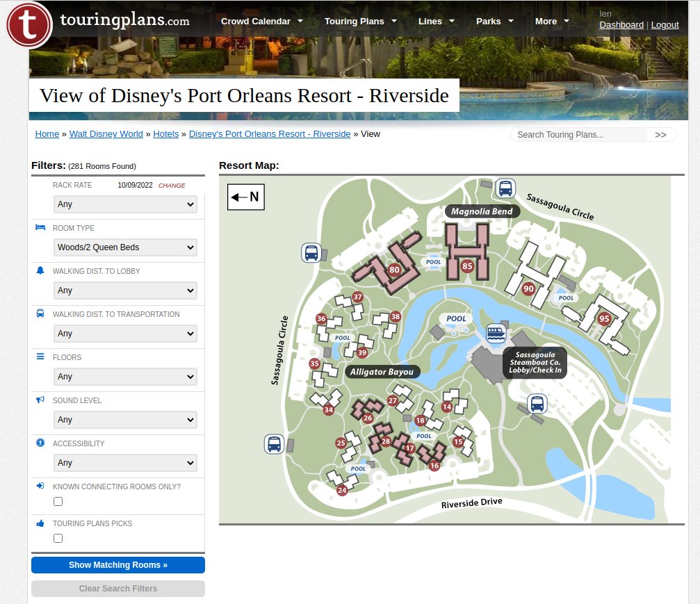Click the Alligator Bayou map label

(382, 372)
